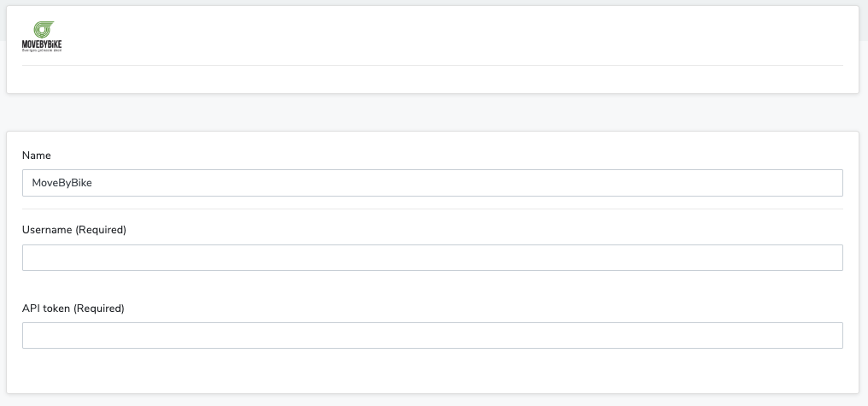Click the divider line below the logo
Screen dimensions: 868x406
[432, 65]
